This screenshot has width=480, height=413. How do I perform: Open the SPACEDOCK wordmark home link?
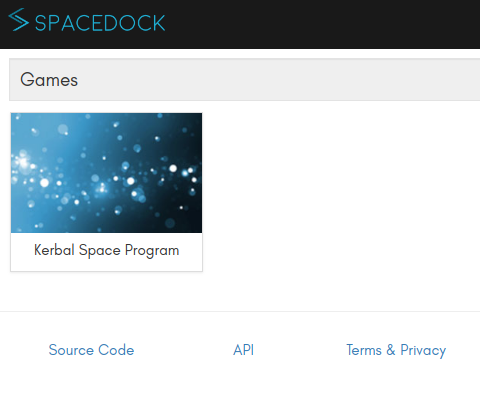click(100, 23)
